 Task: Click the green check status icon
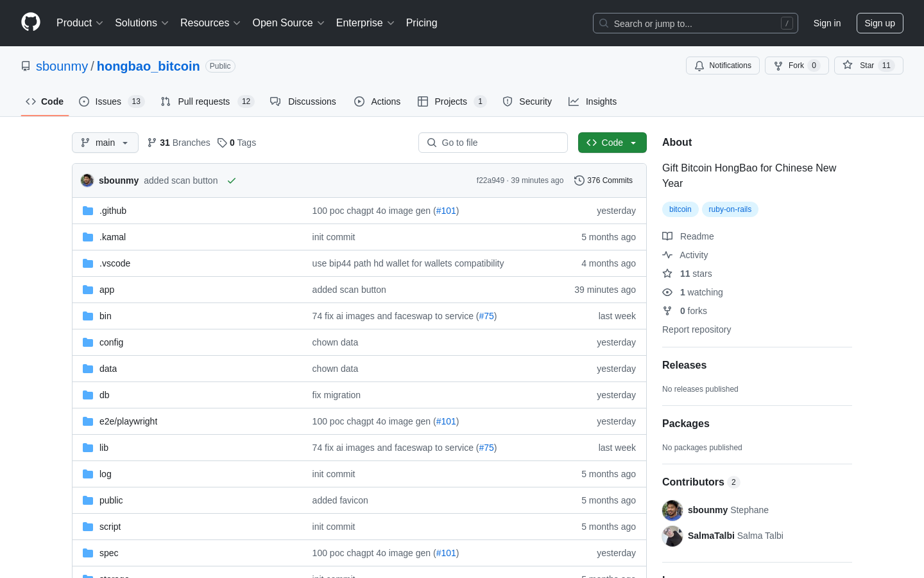coord(232,180)
